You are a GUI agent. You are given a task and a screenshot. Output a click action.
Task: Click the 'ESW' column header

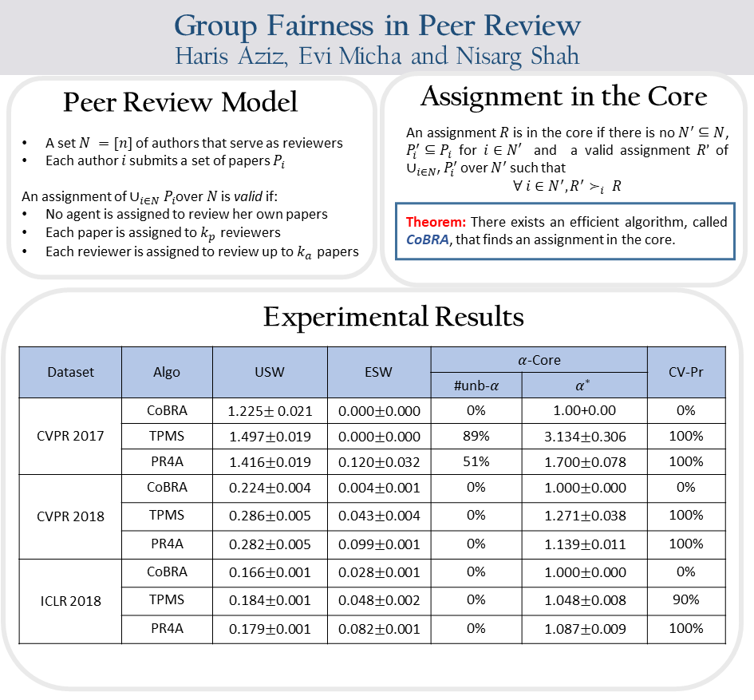(x=378, y=372)
